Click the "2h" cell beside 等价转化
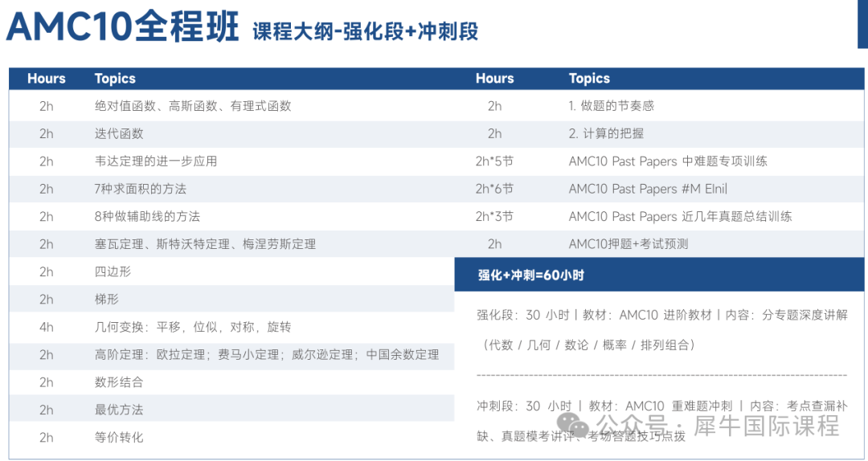Image resolution: width=868 pixels, height=461 pixels. [47, 438]
